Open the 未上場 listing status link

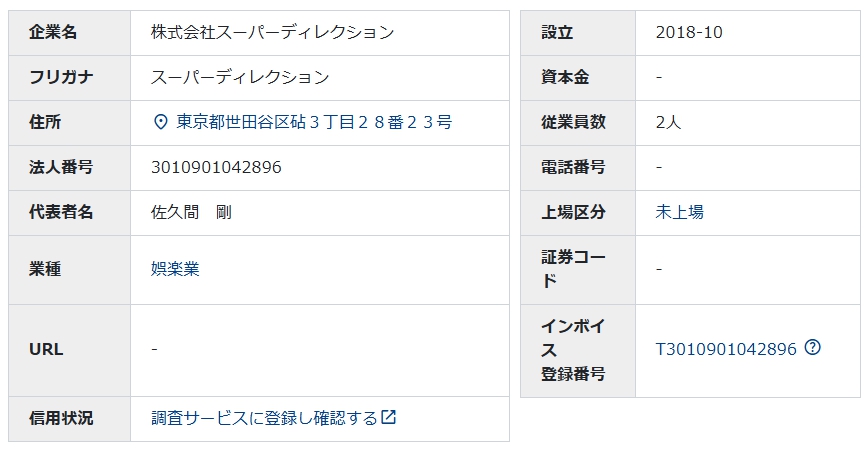tap(679, 212)
